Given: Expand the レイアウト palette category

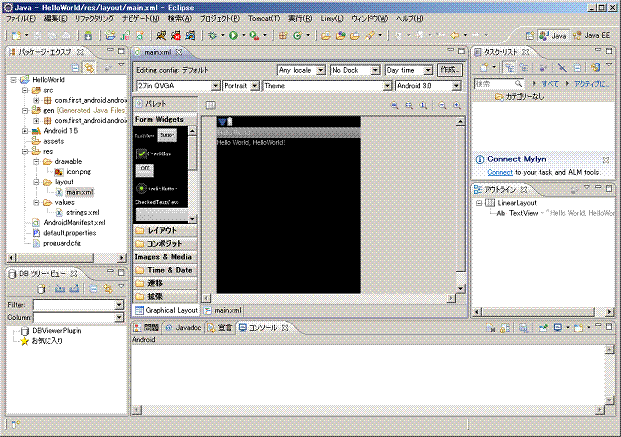Looking at the screenshot, I should click(165, 231).
